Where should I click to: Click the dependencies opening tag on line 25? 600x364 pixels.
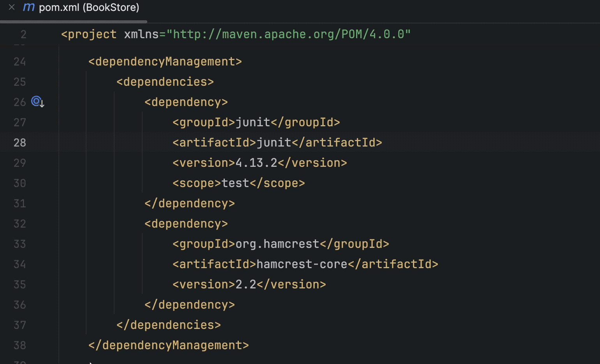point(165,81)
